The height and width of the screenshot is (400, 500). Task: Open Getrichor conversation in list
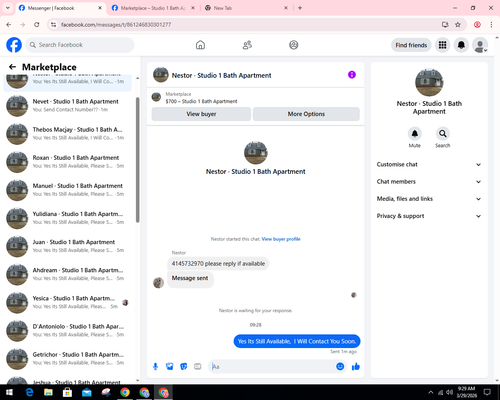pyautogui.click(x=68, y=359)
